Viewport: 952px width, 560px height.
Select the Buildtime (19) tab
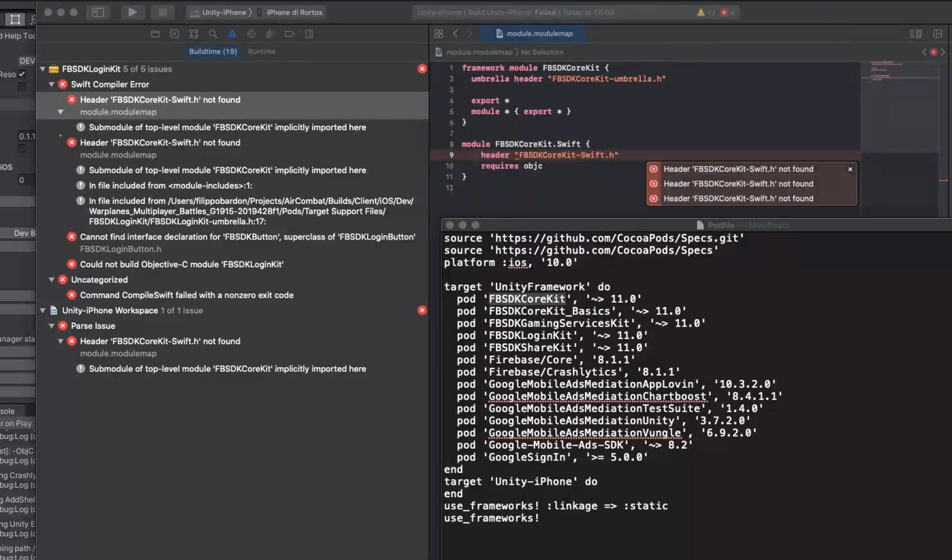coord(213,51)
